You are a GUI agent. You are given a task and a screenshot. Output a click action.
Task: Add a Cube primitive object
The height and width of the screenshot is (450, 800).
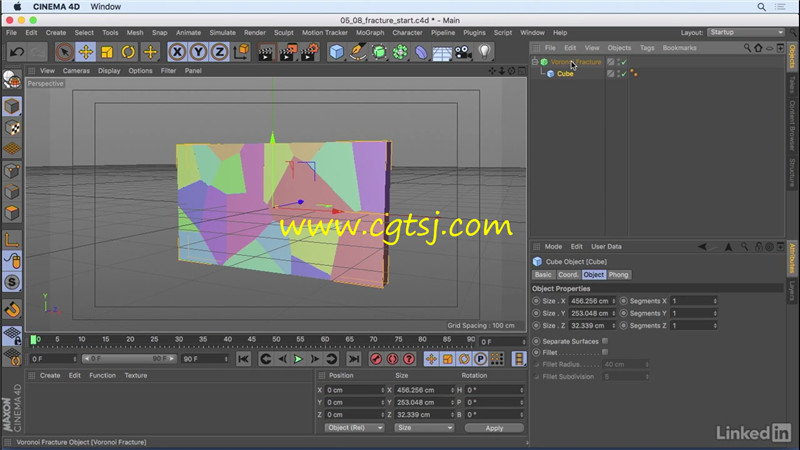336,52
